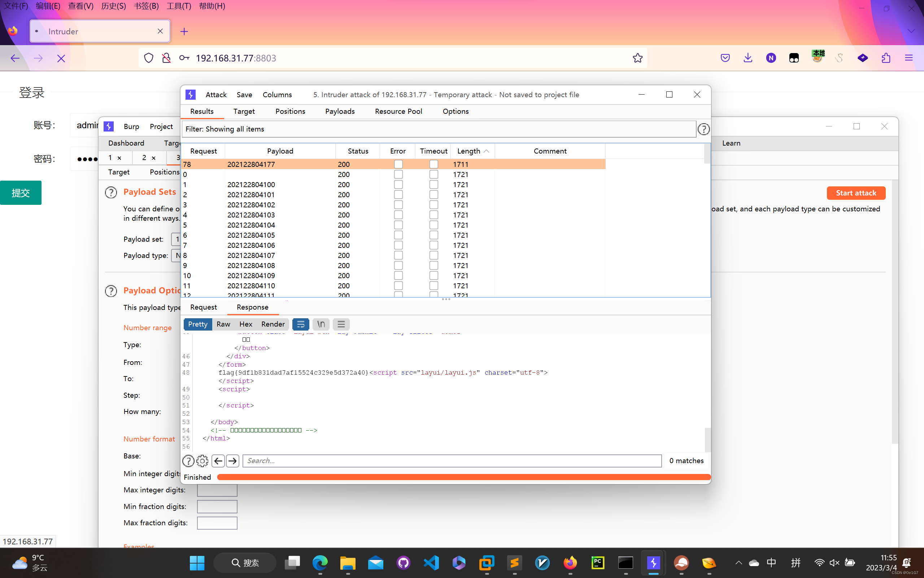The height and width of the screenshot is (578, 924).
Task: Switch to the Payloads tab
Action: 340,111
